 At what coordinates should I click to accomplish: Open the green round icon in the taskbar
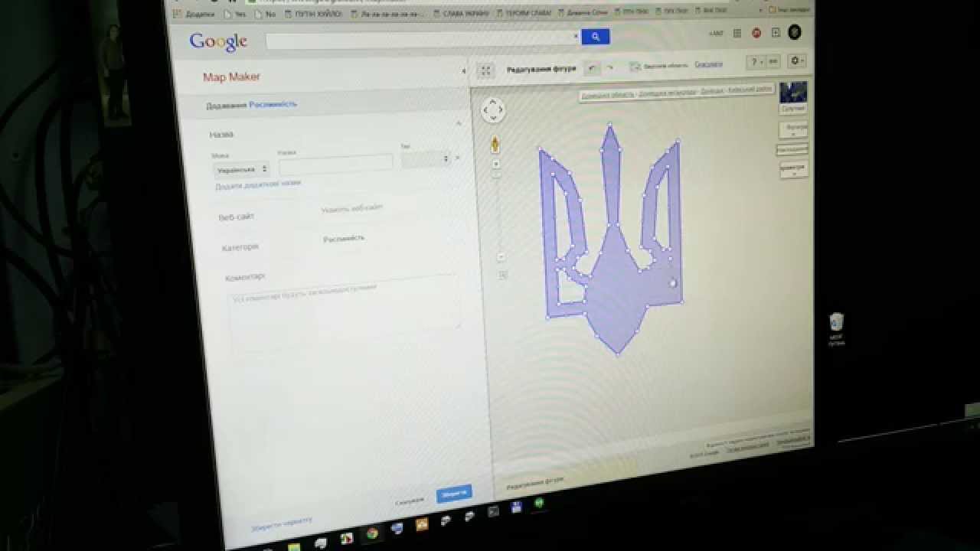point(539,503)
